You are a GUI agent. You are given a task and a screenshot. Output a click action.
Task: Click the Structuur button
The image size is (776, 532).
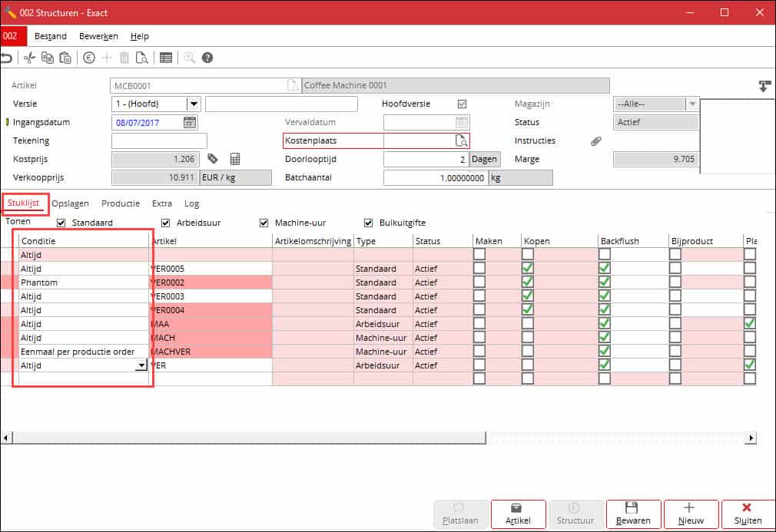coord(575,514)
